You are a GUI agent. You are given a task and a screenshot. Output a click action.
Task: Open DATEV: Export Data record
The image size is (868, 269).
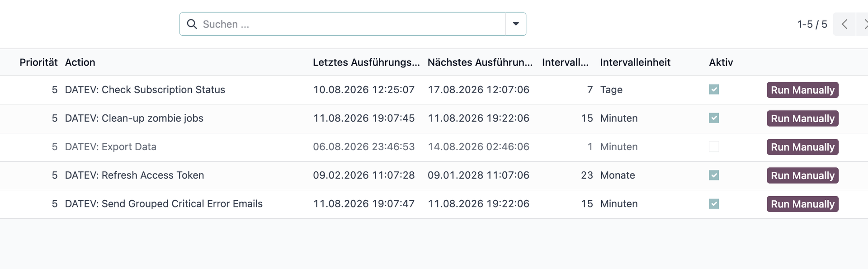[111, 146]
